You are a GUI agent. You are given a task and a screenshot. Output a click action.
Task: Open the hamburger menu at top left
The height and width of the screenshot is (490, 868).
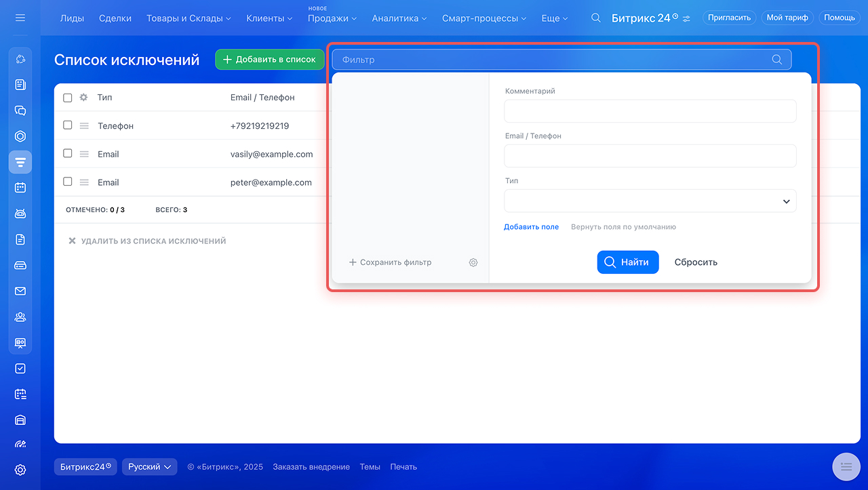point(20,18)
